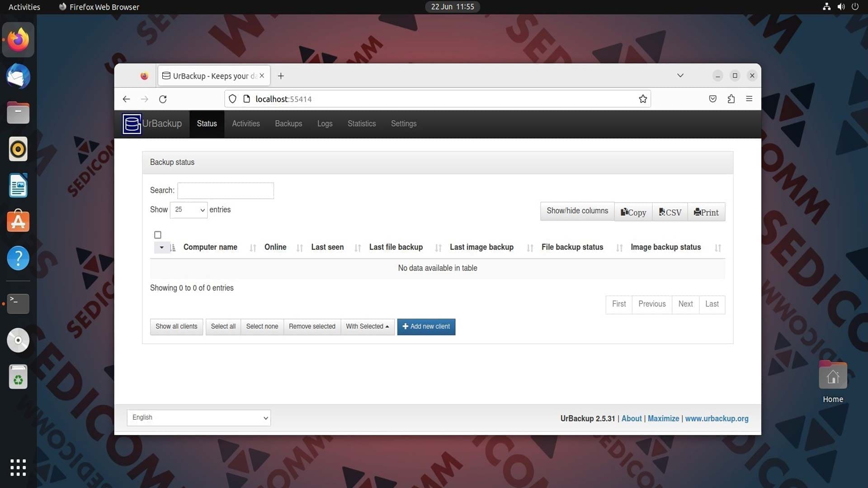Open the Settings tab

pos(404,124)
